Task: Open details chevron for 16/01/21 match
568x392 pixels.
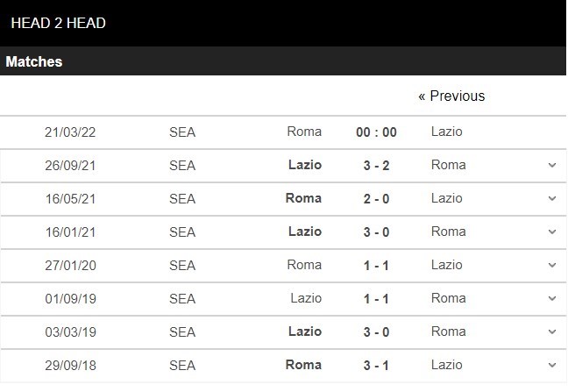Action: tap(551, 232)
